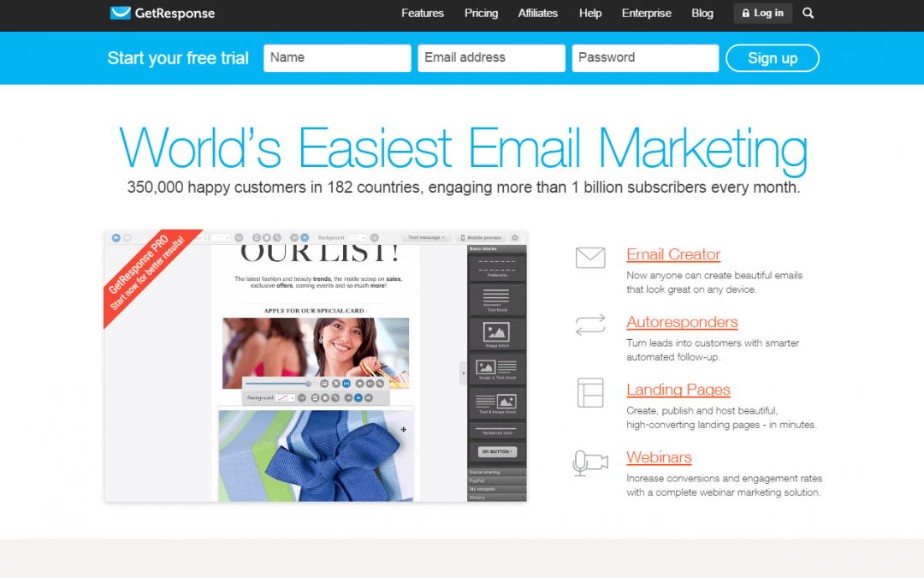
Task: Select the Image block
Action: click(x=497, y=335)
